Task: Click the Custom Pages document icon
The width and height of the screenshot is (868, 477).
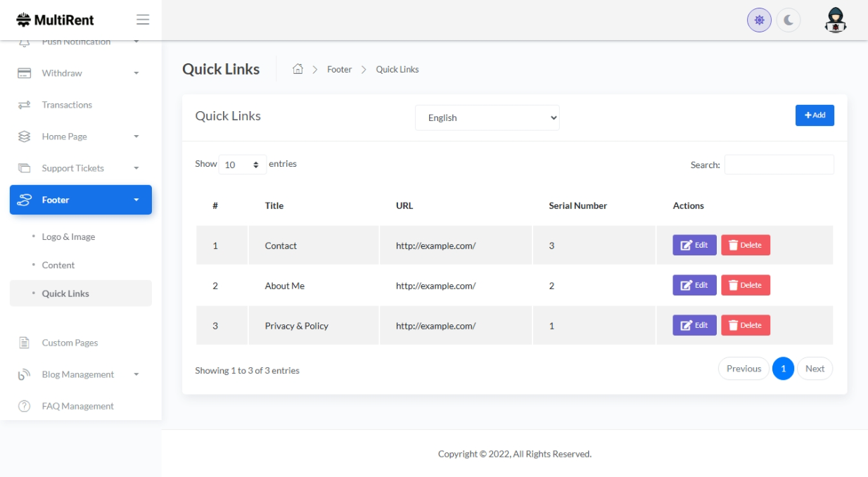Action: click(x=24, y=343)
